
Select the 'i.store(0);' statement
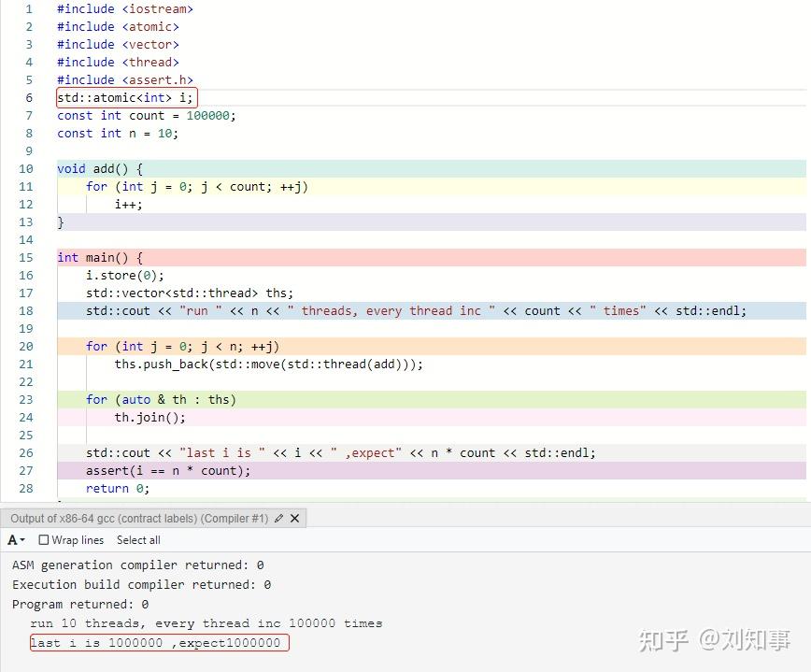pyautogui.click(x=117, y=275)
